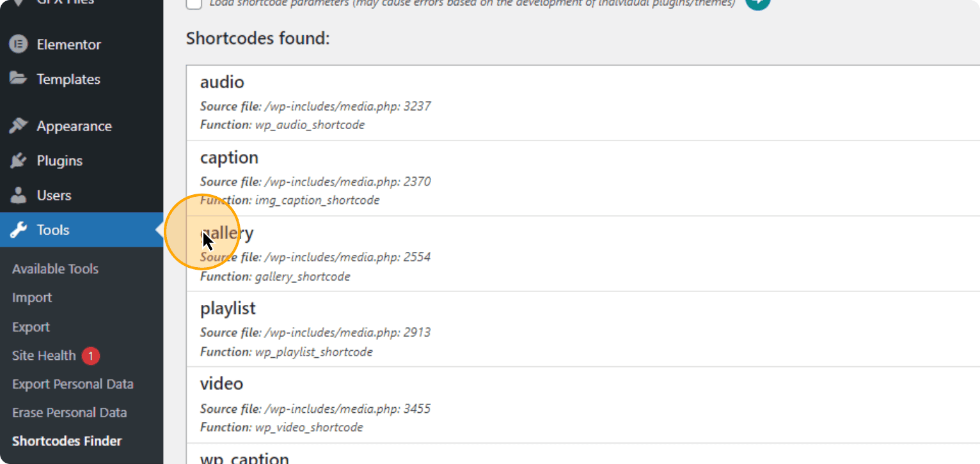Click the Appearance paintbrush icon

18,126
